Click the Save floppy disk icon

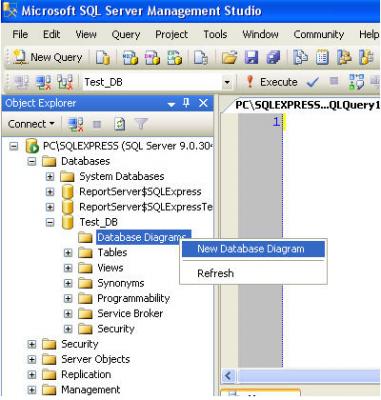[x=251, y=57]
